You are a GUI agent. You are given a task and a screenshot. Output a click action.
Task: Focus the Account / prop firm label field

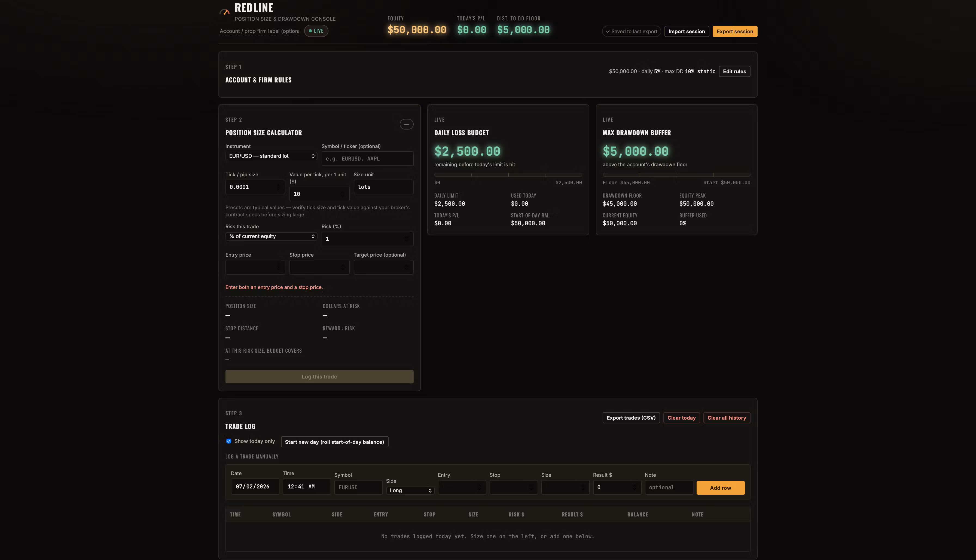259,31
